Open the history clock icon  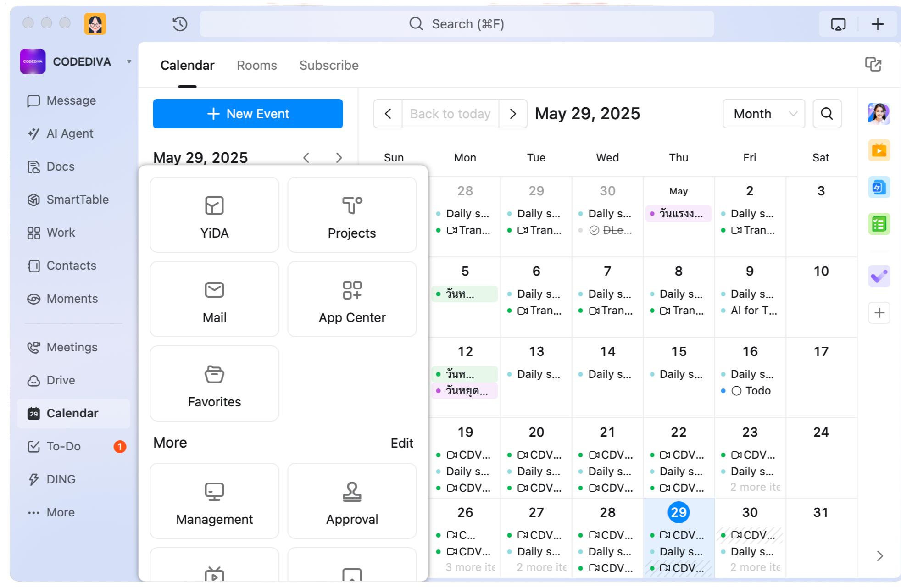coord(180,24)
